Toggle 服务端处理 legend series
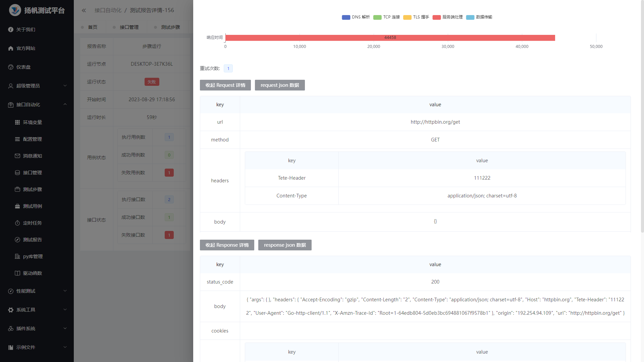 click(x=447, y=17)
